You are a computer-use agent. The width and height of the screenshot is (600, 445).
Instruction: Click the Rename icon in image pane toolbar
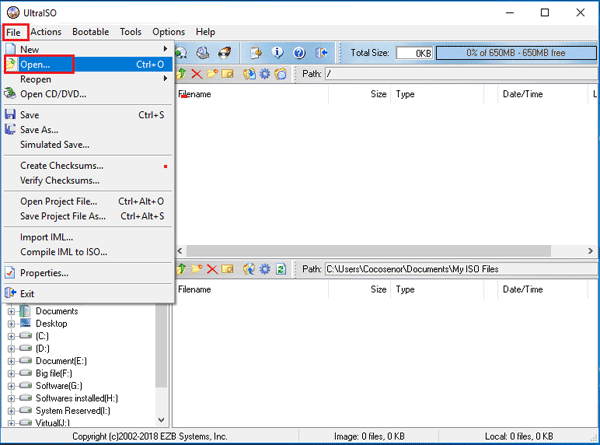[x=227, y=73]
